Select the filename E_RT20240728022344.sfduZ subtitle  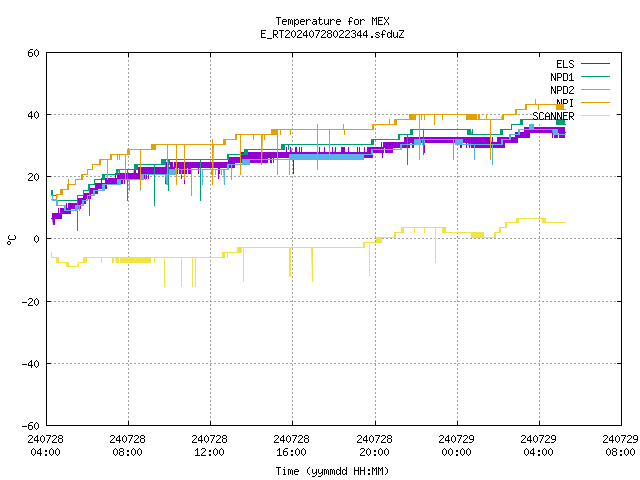(x=332, y=34)
